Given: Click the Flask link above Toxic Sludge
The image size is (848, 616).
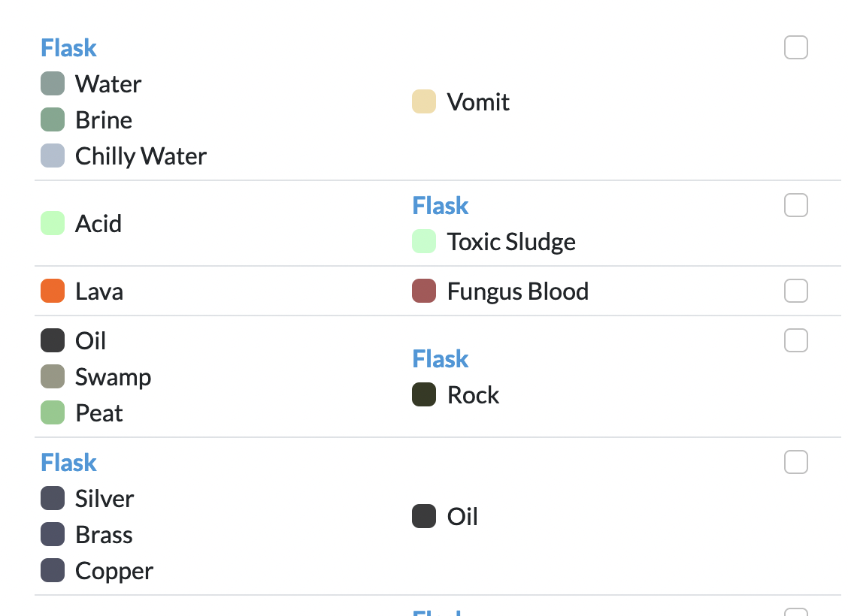Looking at the screenshot, I should point(440,205).
